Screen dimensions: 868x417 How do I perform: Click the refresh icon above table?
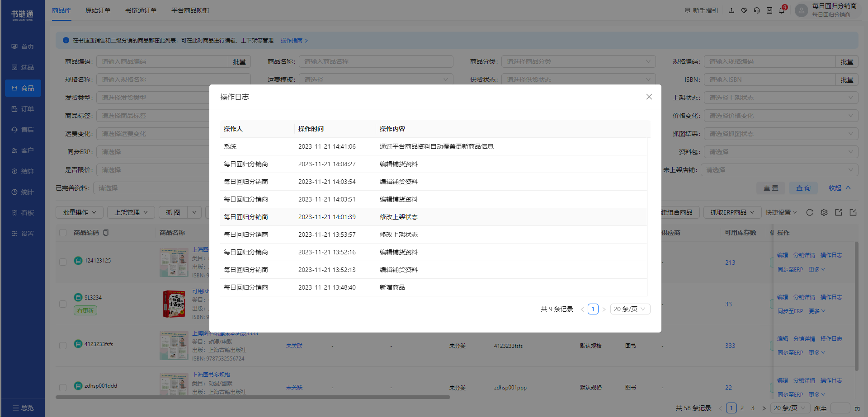[x=810, y=212]
